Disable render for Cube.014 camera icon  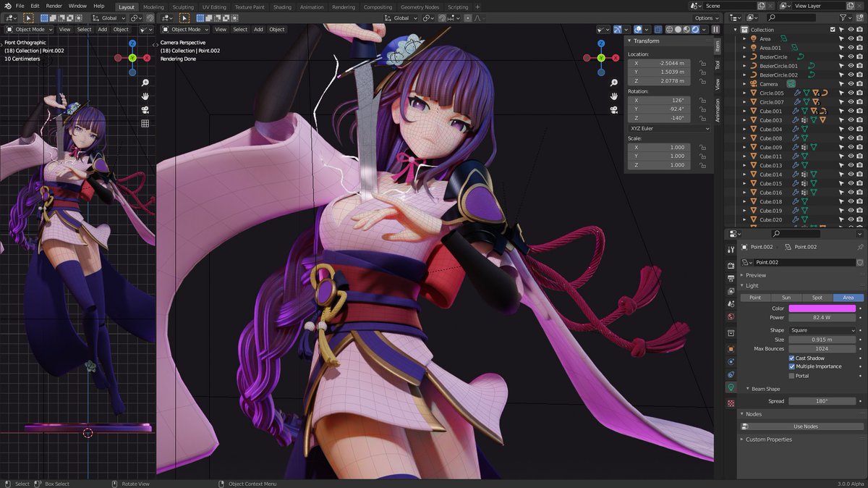(x=860, y=174)
